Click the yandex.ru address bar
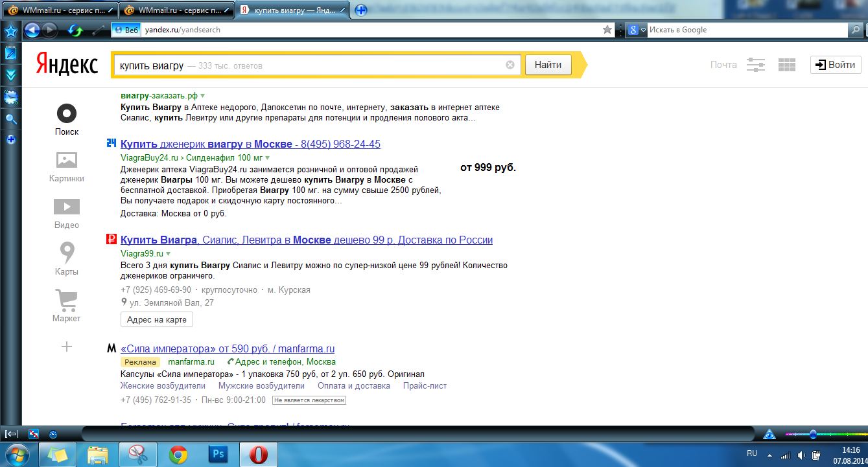This screenshot has height=467, width=868. (369, 30)
